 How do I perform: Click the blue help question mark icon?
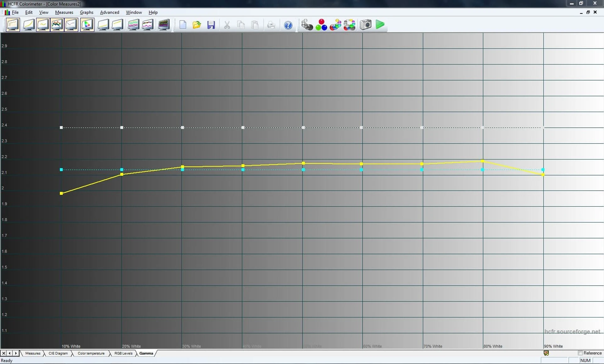pos(288,25)
